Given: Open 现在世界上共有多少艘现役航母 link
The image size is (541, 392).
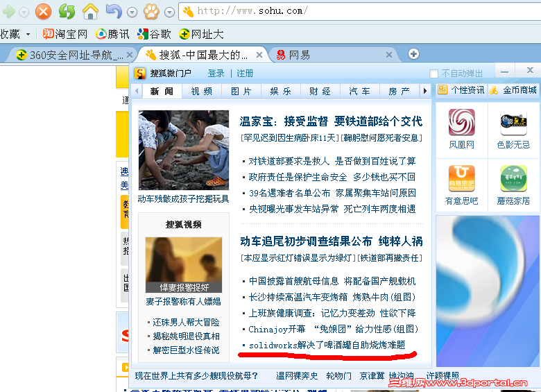Looking at the screenshot, I should (x=196, y=375).
